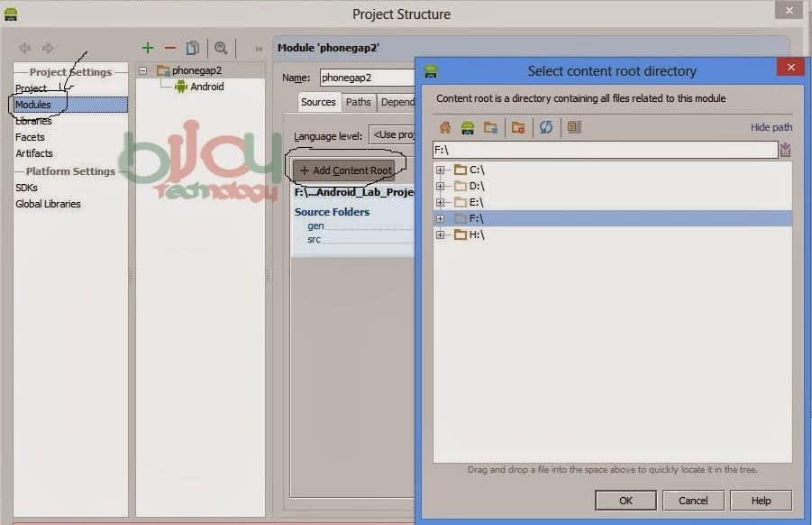The width and height of the screenshot is (812, 525).
Task: Expand the C:\ drive node
Action: click(440, 170)
